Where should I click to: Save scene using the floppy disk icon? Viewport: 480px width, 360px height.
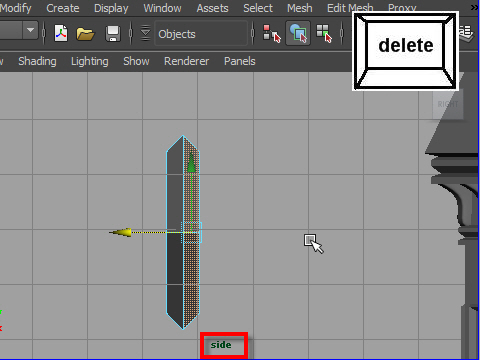[x=113, y=34]
